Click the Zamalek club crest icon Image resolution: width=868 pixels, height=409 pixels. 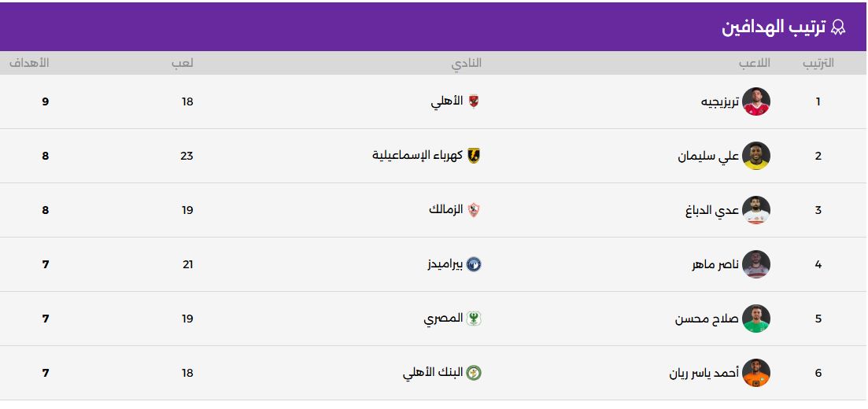474,210
